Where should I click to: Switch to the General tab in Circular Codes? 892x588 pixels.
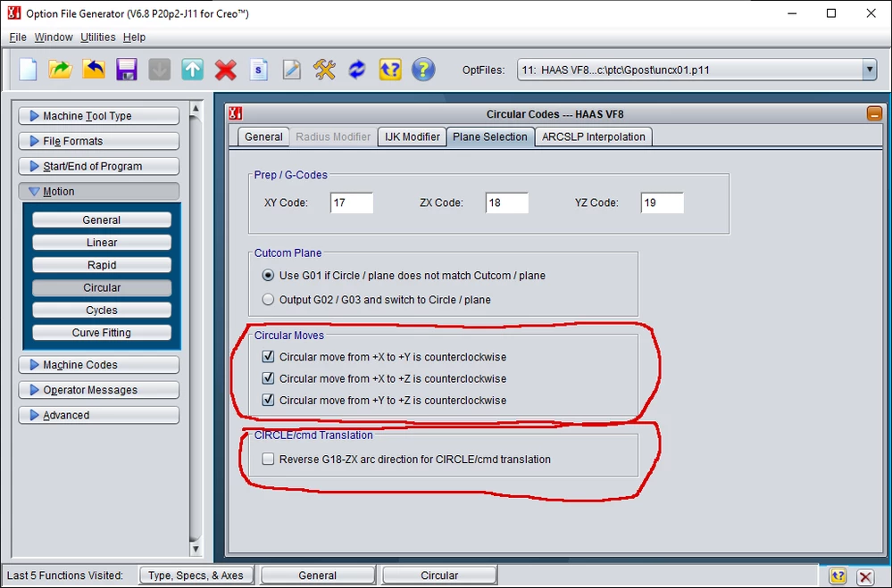(263, 137)
